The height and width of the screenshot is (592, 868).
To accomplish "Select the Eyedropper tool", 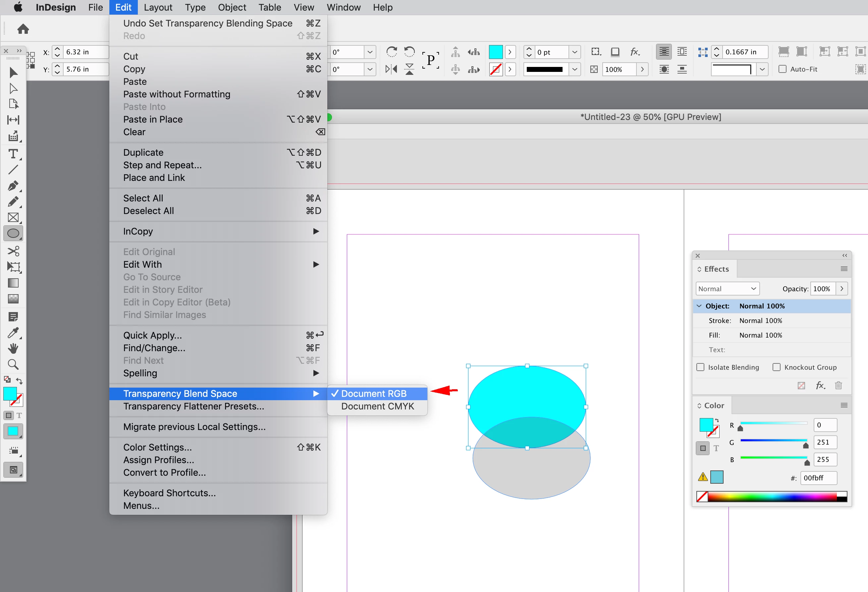I will pyautogui.click(x=13, y=333).
